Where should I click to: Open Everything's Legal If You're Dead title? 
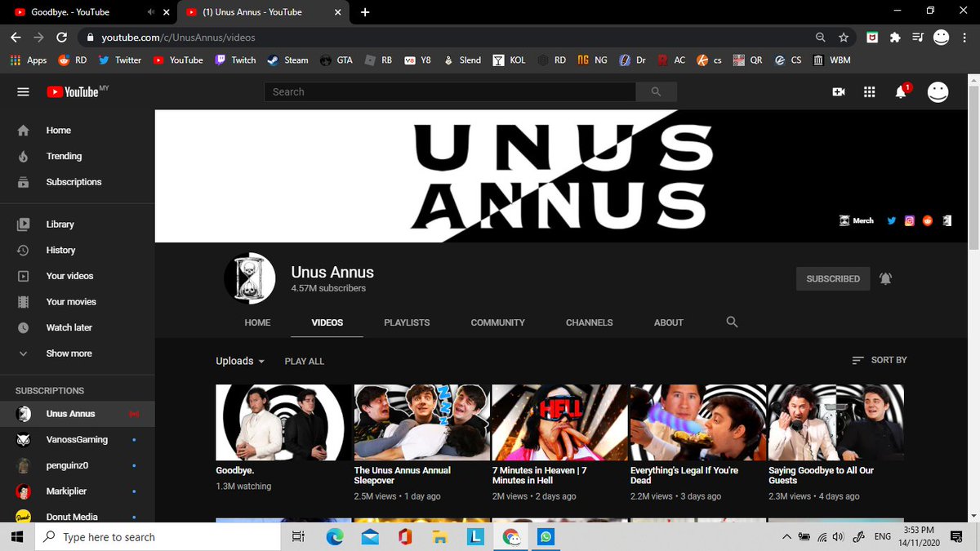coord(684,475)
